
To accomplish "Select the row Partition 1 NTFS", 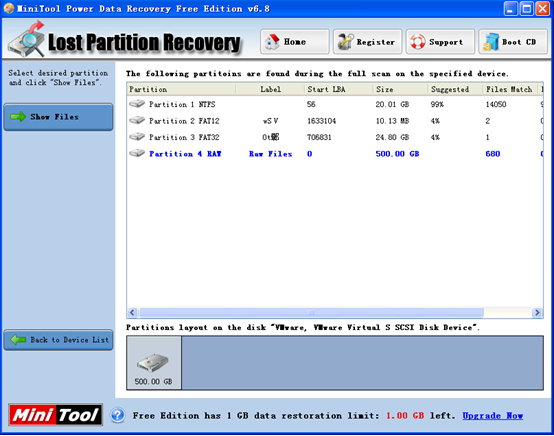I will (335, 104).
